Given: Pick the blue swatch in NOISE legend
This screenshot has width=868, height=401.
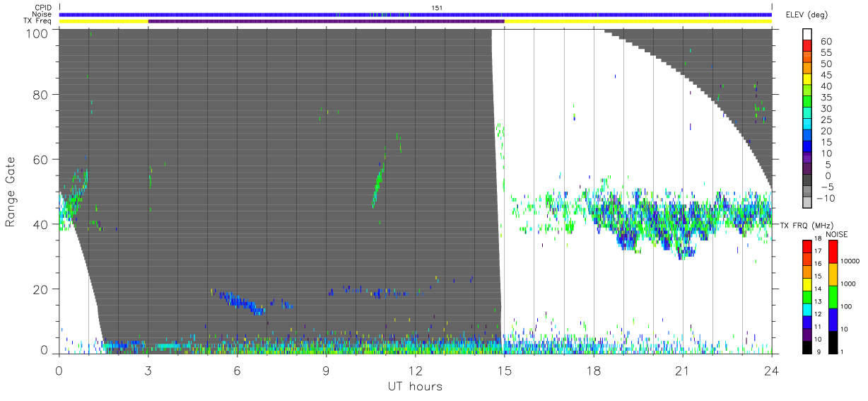Looking at the screenshot, I should [x=833, y=319].
